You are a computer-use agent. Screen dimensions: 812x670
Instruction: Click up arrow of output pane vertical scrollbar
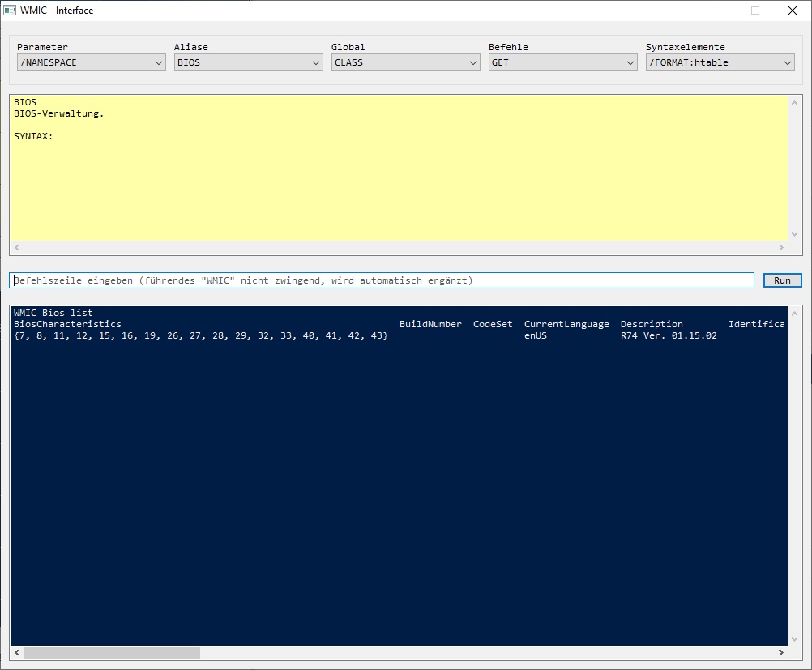pos(795,313)
